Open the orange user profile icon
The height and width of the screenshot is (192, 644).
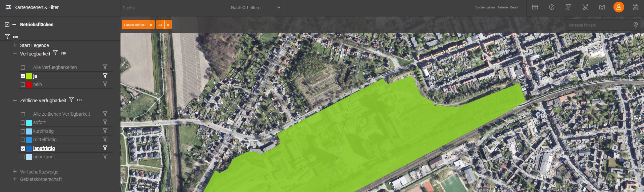point(618,7)
